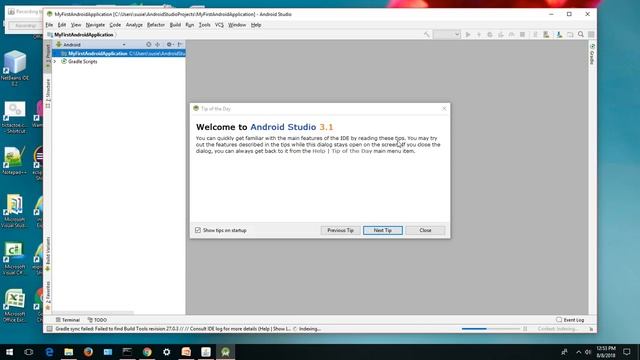
Task: Click the hide Project panel icon
Action: click(x=180, y=44)
